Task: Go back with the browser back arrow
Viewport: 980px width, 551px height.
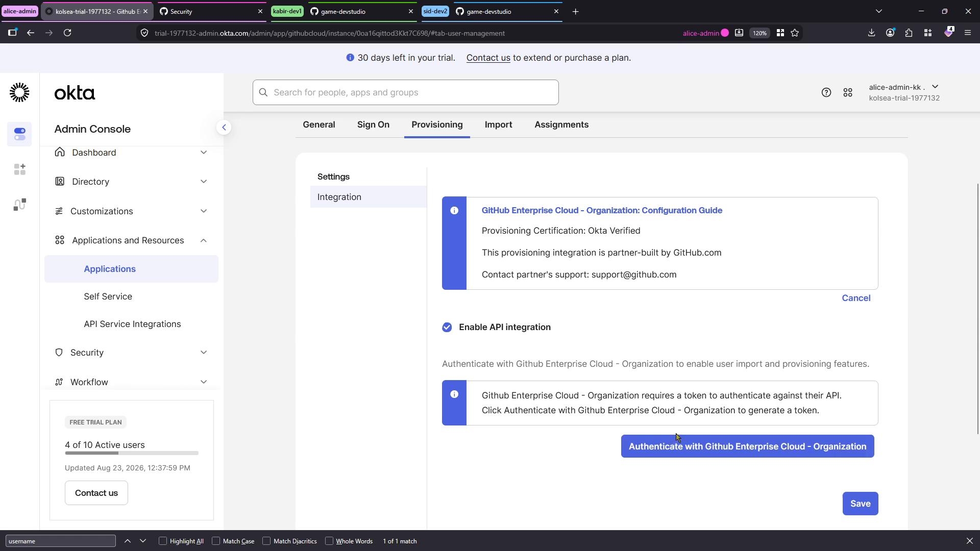Action: tap(31, 33)
